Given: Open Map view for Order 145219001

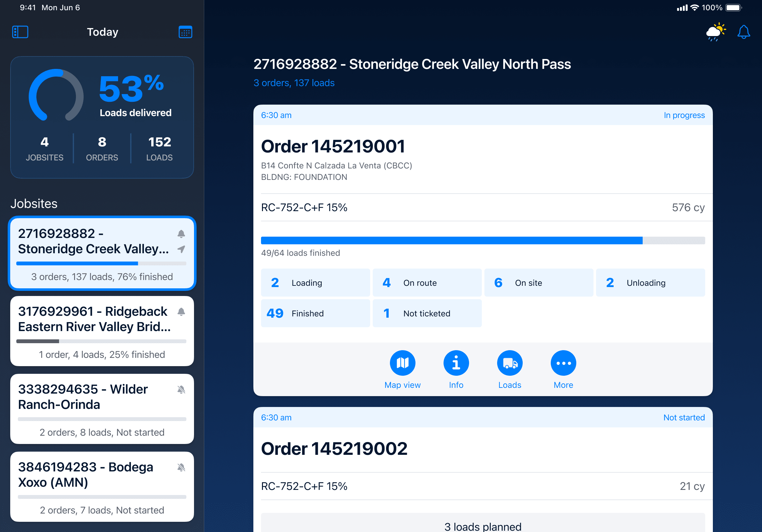Looking at the screenshot, I should 403,370.
